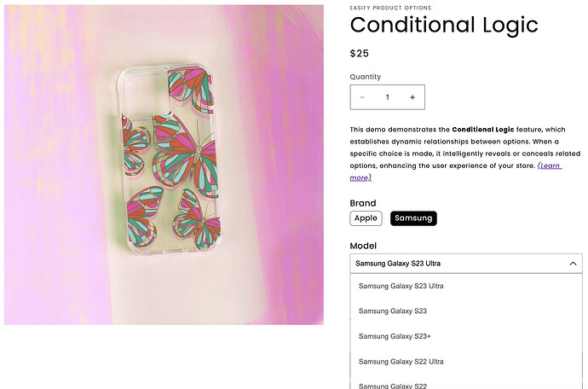The height and width of the screenshot is (389, 588).
Task: Increase quantity with the plus icon
Action: click(x=412, y=97)
